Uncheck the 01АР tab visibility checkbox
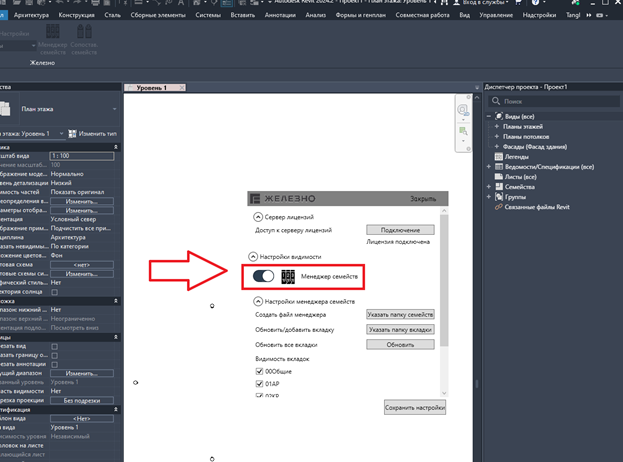Viewport: 623px width, 462px height. [259, 384]
